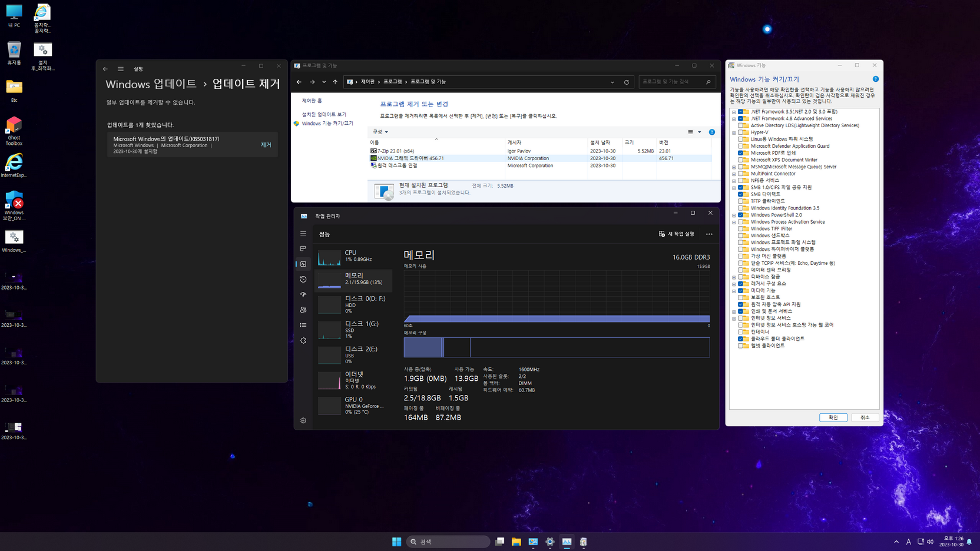Click back arrow in Settings window
This screenshot has width=980, height=551.
click(x=105, y=69)
